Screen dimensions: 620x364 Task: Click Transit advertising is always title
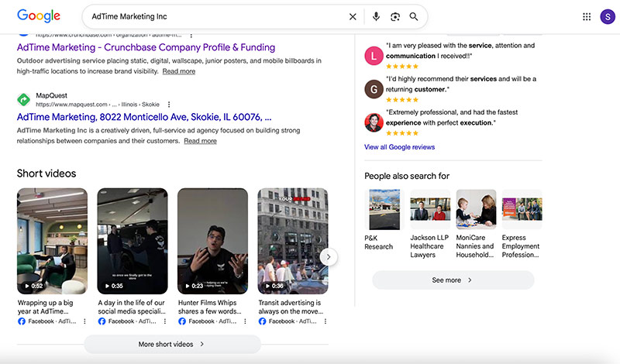click(x=291, y=307)
